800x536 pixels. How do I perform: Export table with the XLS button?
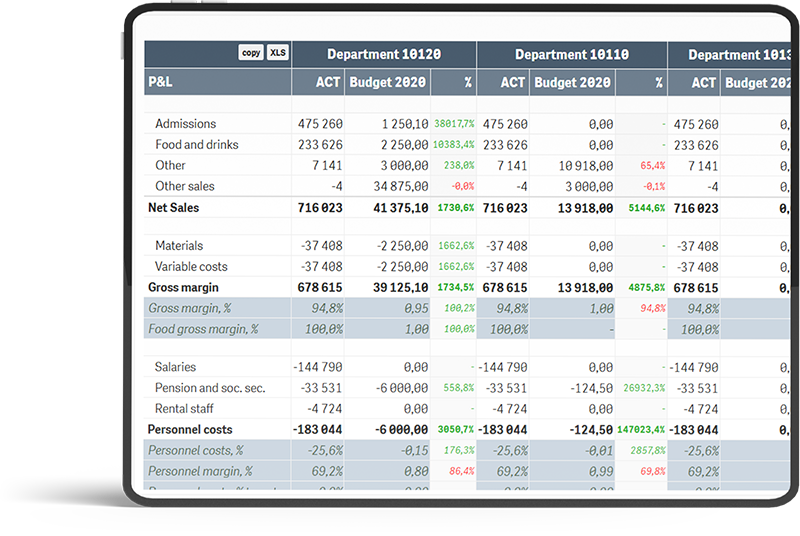(x=277, y=53)
